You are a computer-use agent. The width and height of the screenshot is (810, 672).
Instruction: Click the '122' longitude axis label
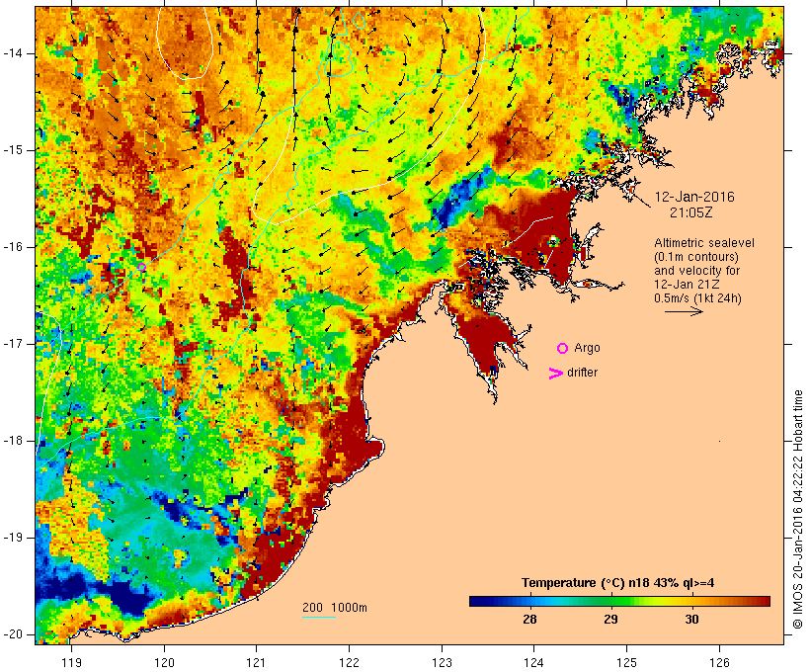tap(350, 662)
